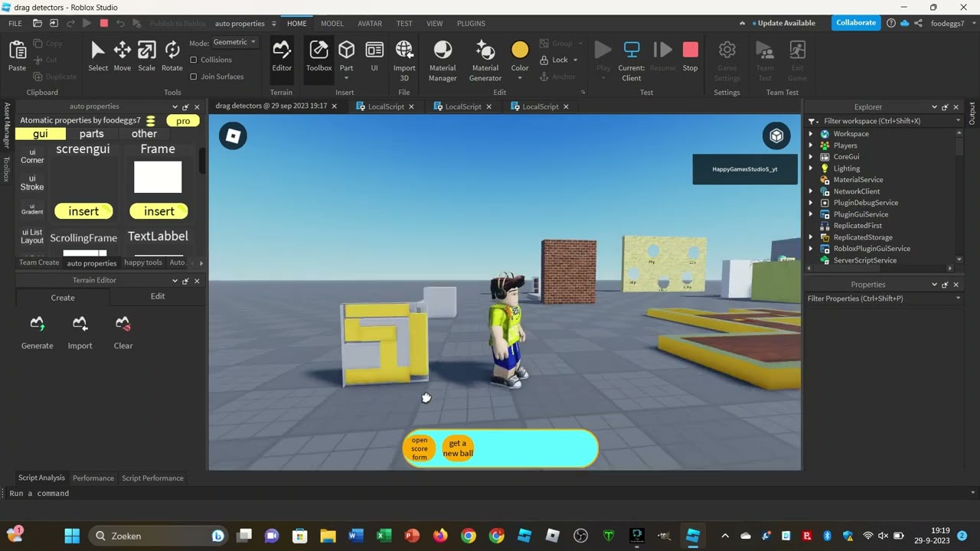Open the Mode Geometric dropdown
The height and width of the screenshot is (551, 980).
point(234,42)
